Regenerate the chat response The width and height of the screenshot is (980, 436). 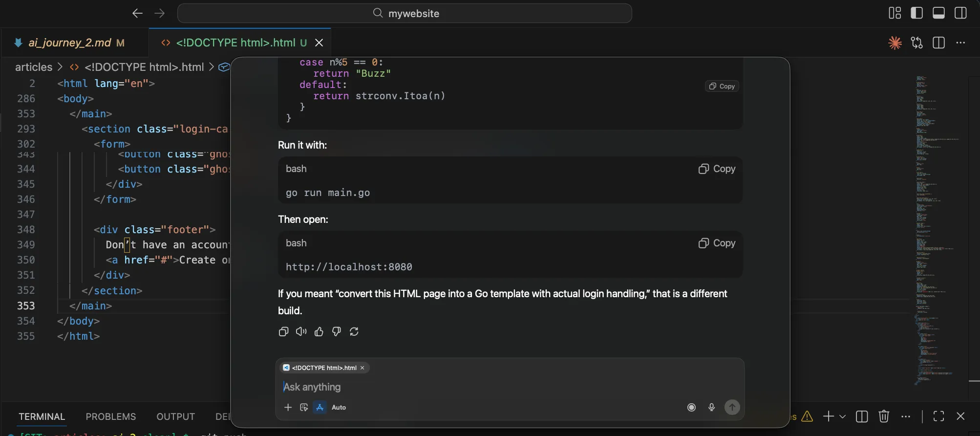[x=354, y=332]
